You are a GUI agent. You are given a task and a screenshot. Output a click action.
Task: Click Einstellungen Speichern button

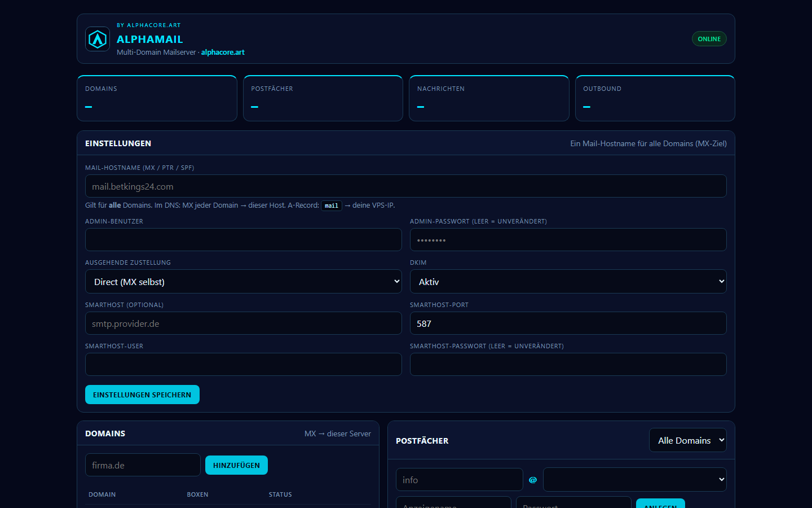click(x=142, y=395)
